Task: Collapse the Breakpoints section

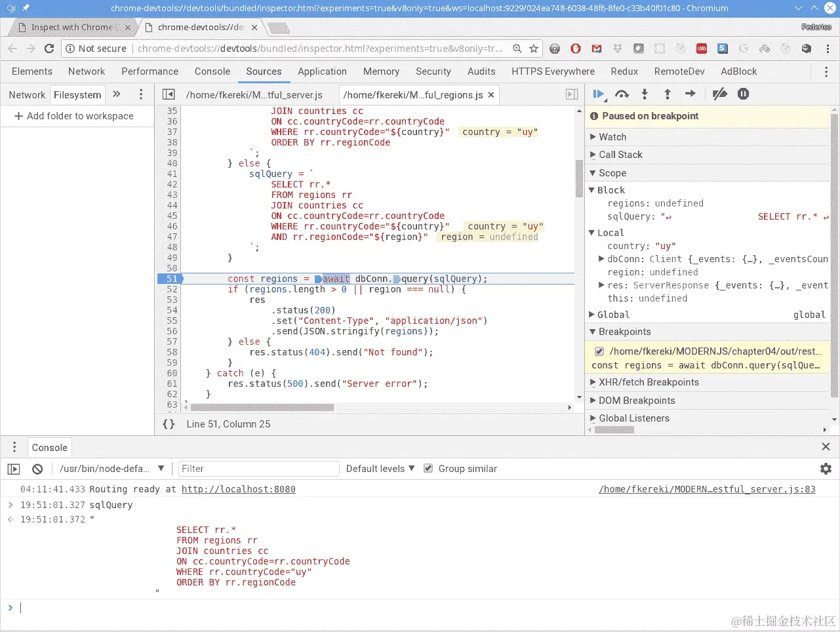Action: click(x=593, y=332)
